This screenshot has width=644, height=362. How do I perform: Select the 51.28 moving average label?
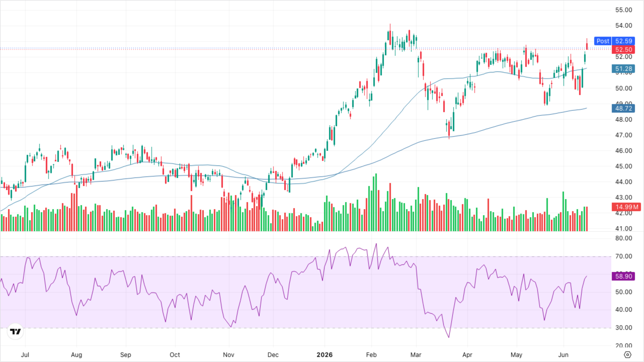623,69
